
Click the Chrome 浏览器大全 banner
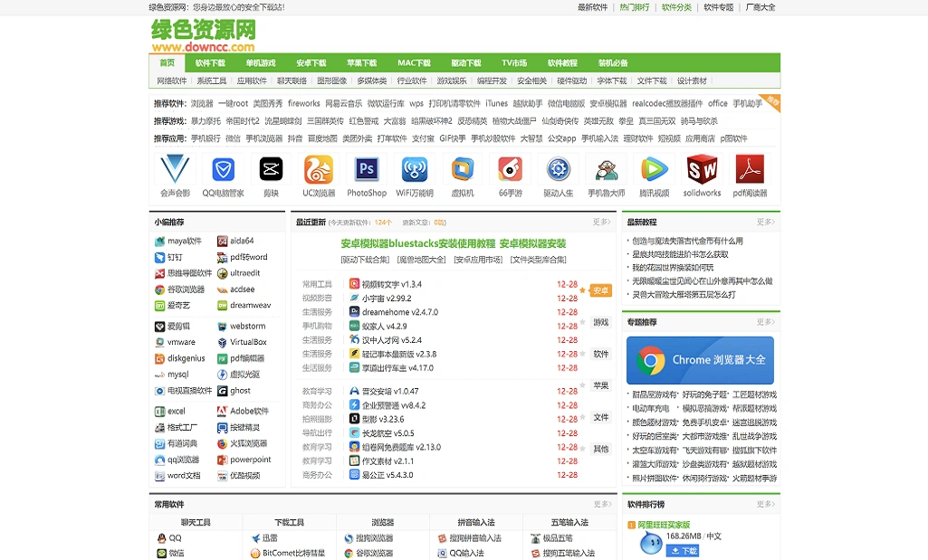(700, 360)
